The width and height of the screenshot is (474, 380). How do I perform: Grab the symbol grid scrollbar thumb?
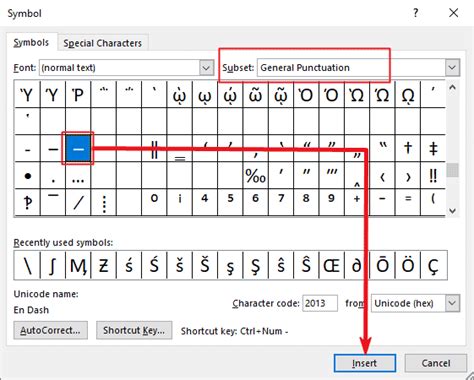pyautogui.click(x=452, y=170)
